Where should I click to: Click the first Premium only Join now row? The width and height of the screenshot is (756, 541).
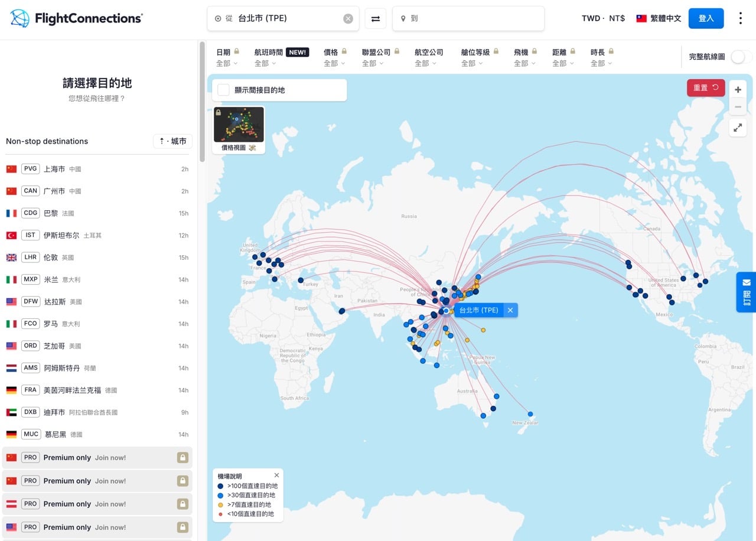point(97,458)
